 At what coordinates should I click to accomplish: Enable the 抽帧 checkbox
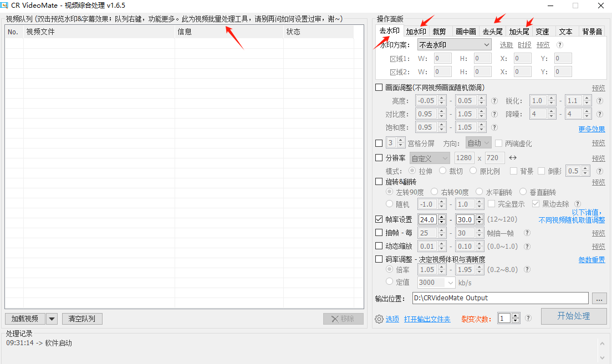pyautogui.click(x=379, y=233)
